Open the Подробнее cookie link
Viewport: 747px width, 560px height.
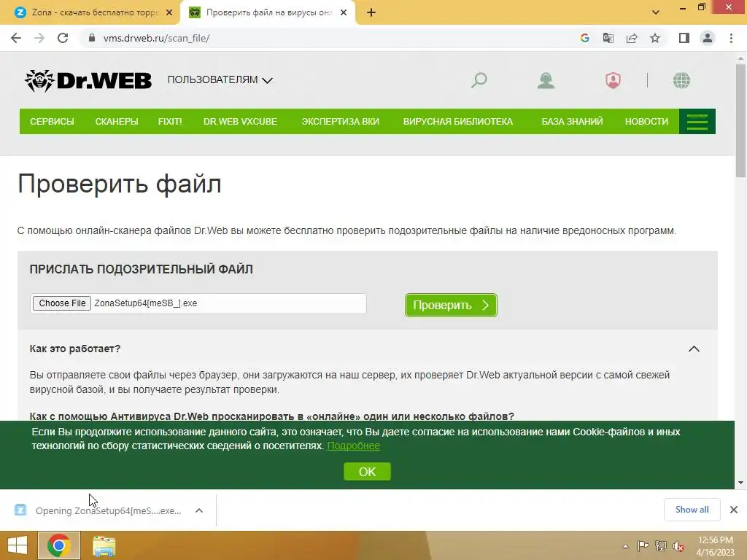point(354,446)
